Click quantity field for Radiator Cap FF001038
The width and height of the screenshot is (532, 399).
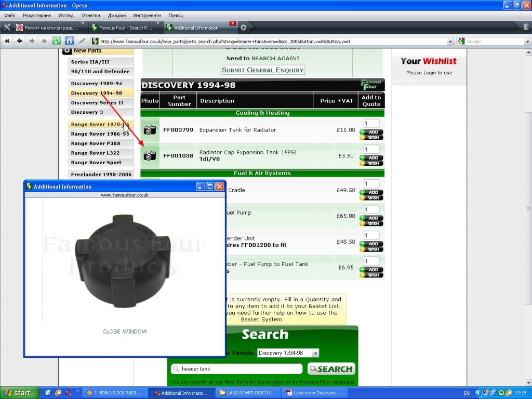[371, 149]
